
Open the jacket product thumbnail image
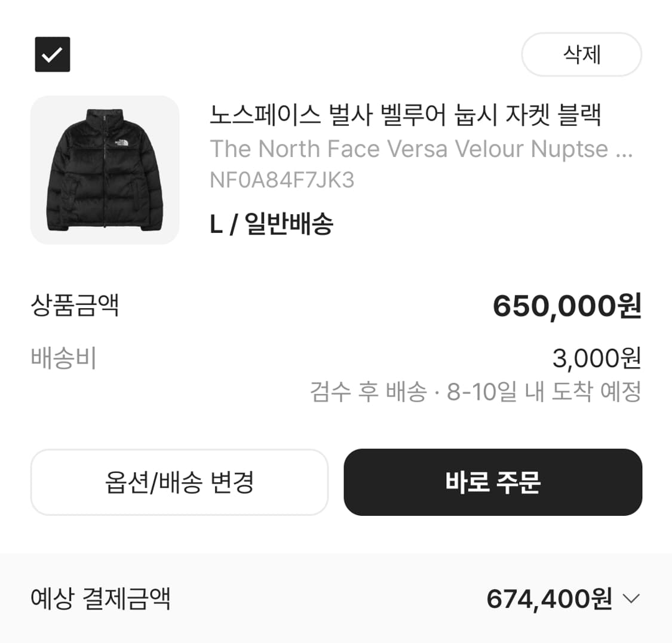[105, 170]
